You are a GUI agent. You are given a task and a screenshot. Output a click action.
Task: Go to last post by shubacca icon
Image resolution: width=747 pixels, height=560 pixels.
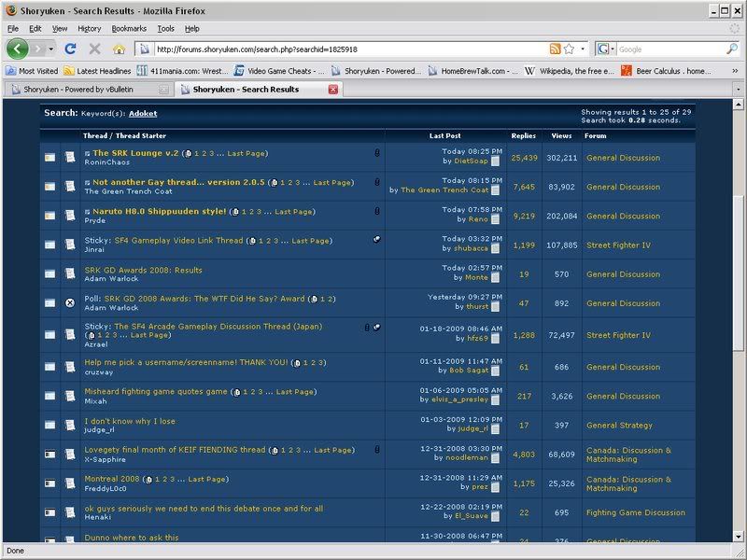coord(496,248)
